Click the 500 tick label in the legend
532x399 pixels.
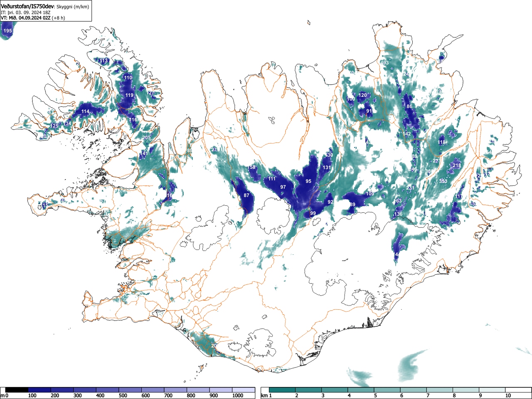[123, 396]
